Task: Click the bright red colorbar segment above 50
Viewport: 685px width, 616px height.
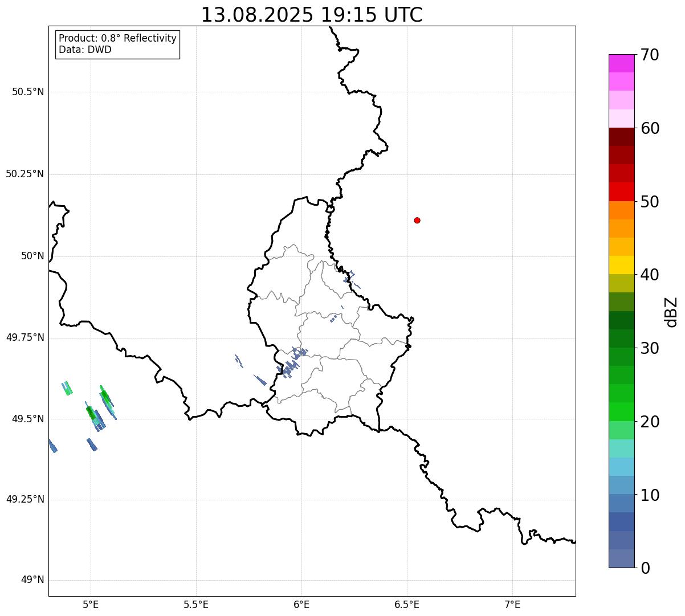Action: point(621,192)
